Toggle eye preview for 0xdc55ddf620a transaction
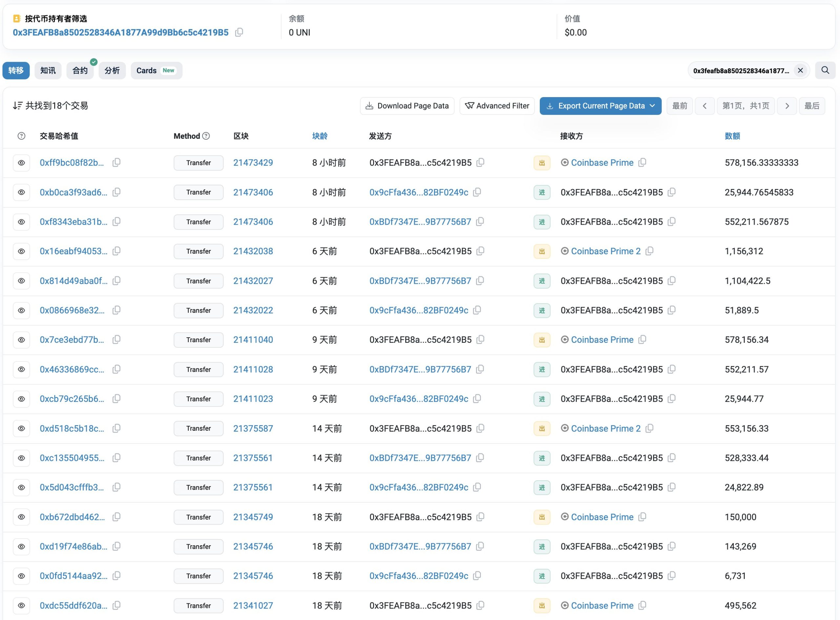This screenshot has width=840, height=620. [21, 605]
